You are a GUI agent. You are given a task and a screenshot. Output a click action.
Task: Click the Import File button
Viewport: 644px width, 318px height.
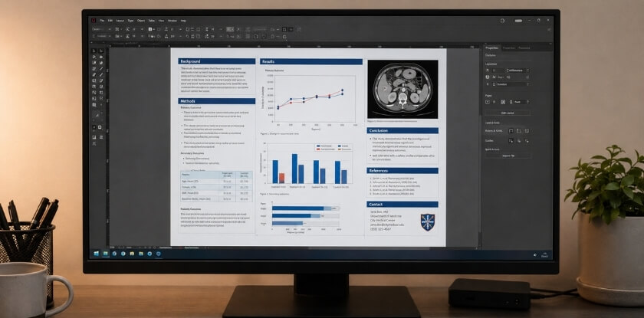[508, 156]
